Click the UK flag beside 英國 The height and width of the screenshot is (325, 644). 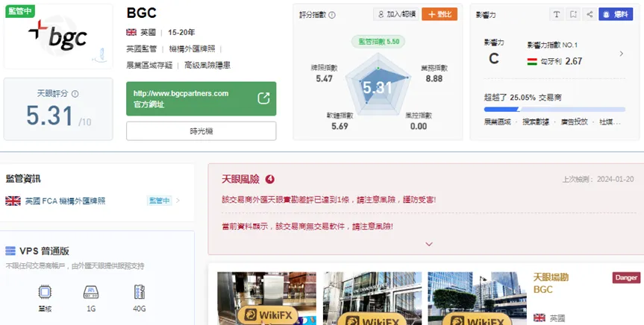[131, 32]
